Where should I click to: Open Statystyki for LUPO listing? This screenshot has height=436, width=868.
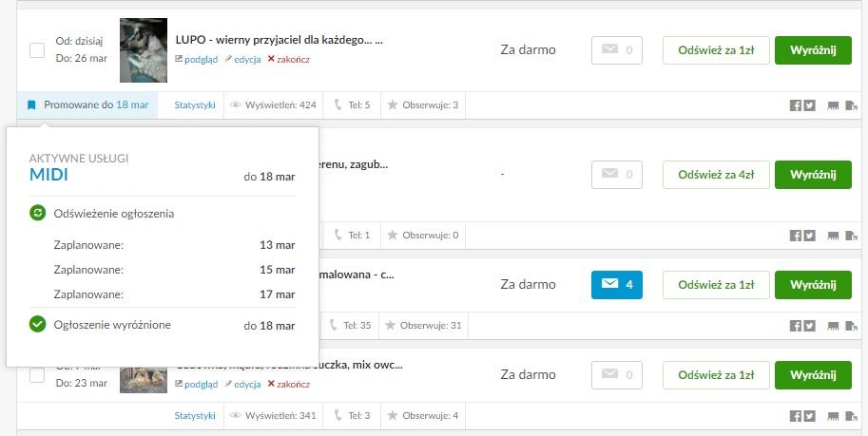pos(195,104)
